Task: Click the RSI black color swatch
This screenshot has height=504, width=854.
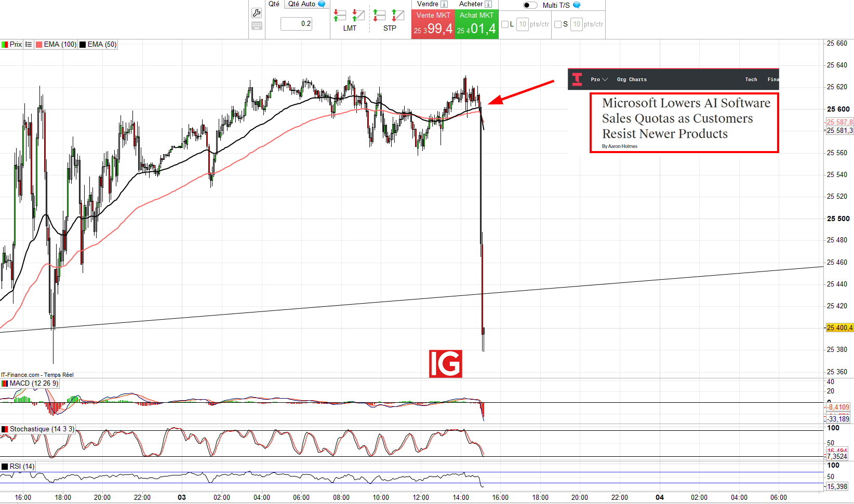Action: (x=5, y=467)
